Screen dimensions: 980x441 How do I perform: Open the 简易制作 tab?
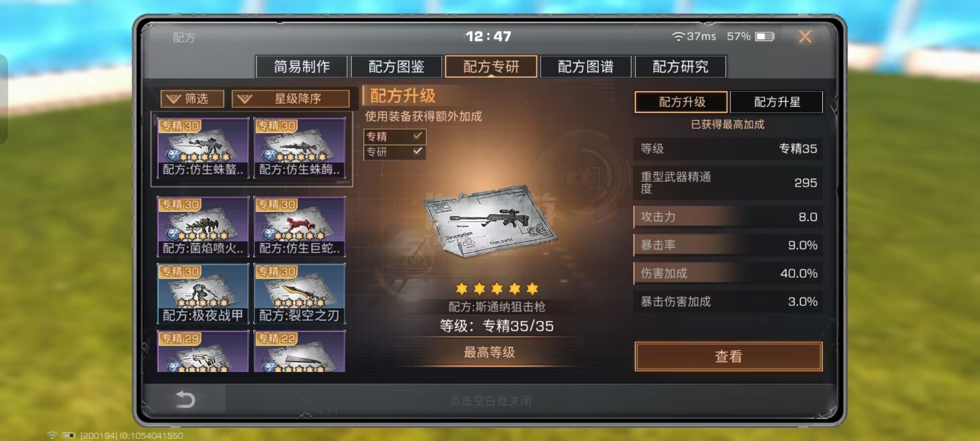[302, 66]
